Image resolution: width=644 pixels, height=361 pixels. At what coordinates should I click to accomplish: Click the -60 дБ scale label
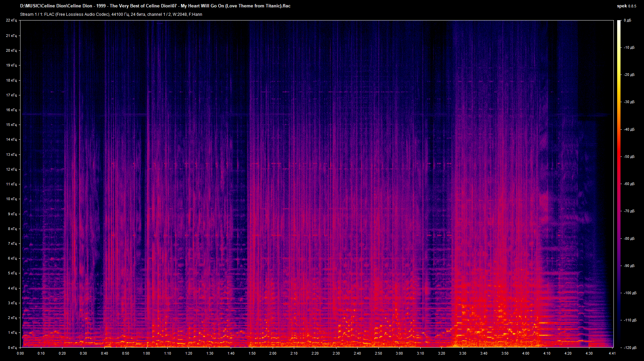pos(629,184)
